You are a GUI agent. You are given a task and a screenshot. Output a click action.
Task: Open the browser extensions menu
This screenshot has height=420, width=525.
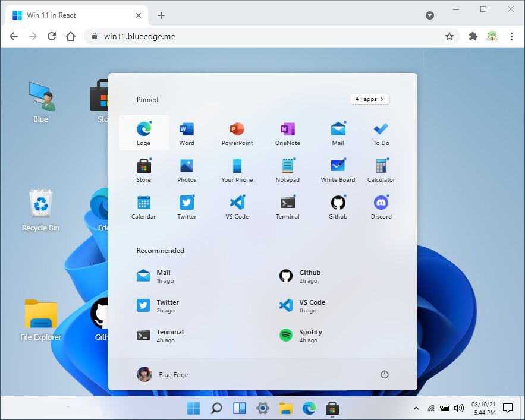coord(473,36)
